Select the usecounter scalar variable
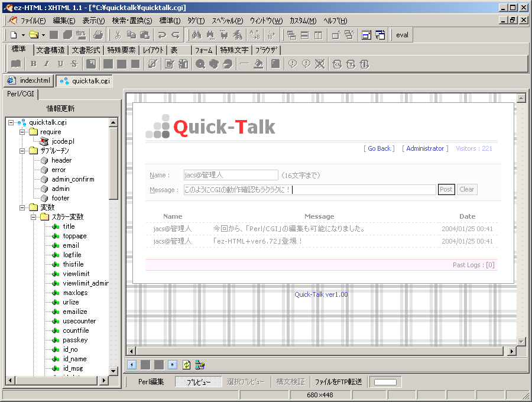This screenshot has width=532, height=402. [79, 321]
